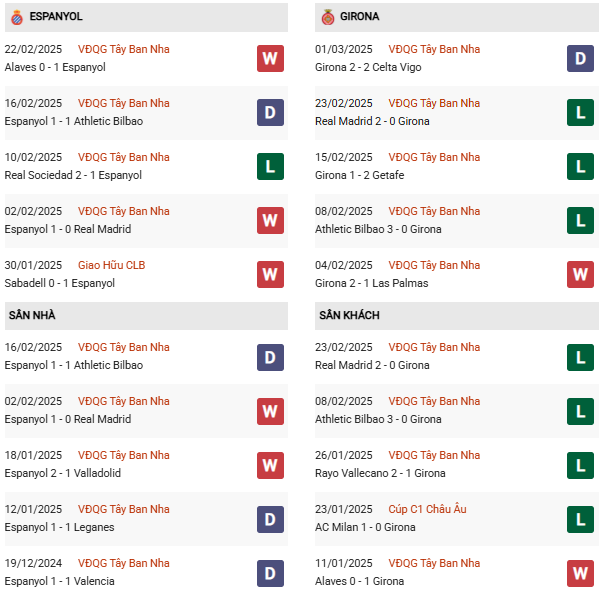This screenshot has height=595, width=600.
Task: Click the Girona club crest icon
Action: point(327,17)
